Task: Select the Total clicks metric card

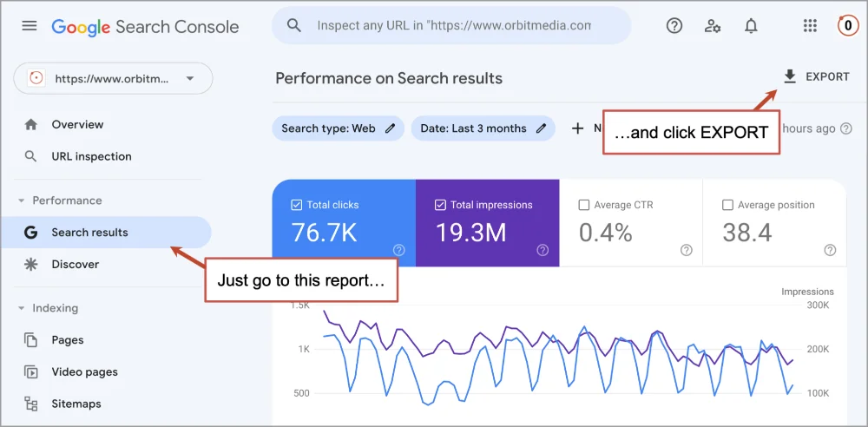Action: click(x=344, y=223)
